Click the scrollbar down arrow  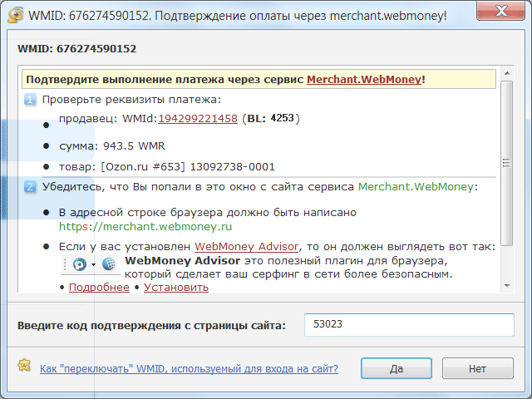click(x=507, y=286)
